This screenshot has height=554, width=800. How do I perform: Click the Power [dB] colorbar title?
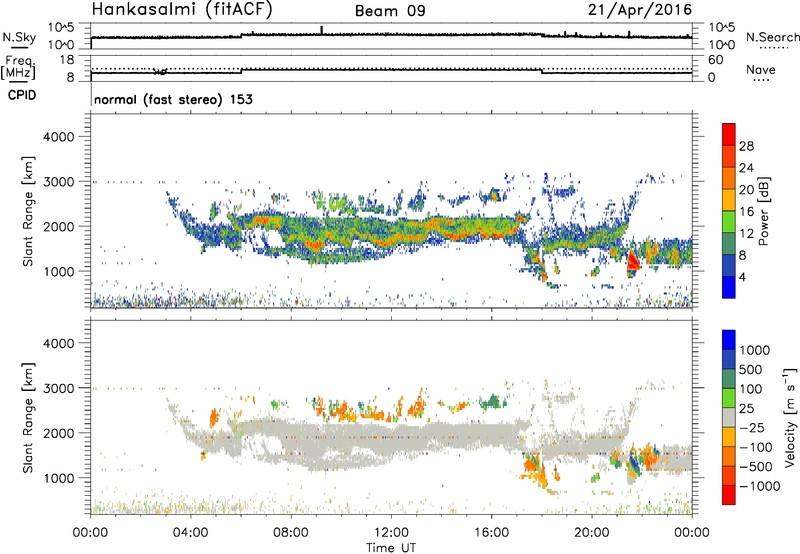point(763,211)
